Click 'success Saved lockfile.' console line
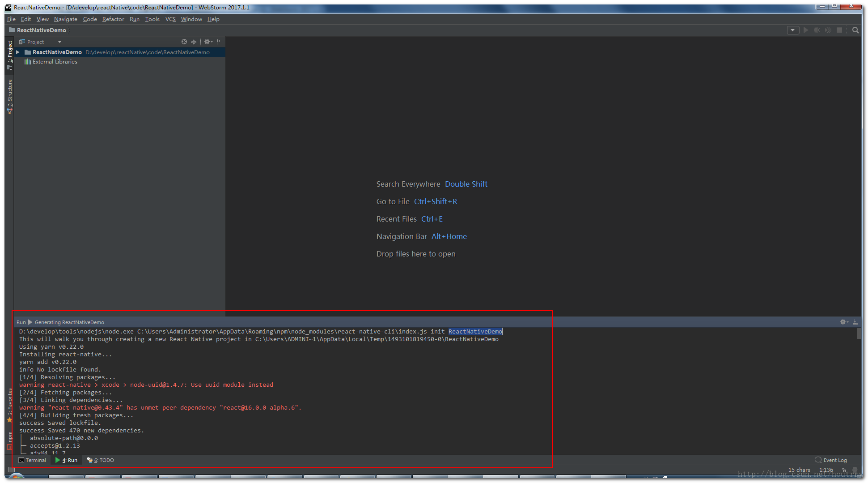The image size is (868, 483). point(60,423)
